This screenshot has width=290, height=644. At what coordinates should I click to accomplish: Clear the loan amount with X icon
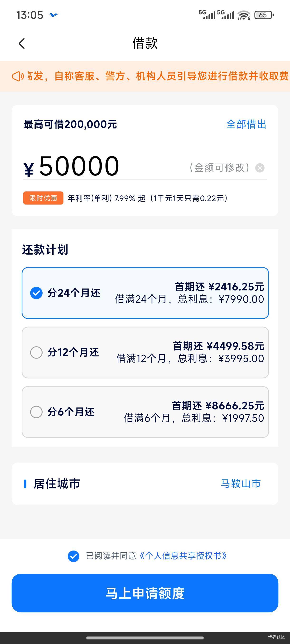(x=260, y=168)
